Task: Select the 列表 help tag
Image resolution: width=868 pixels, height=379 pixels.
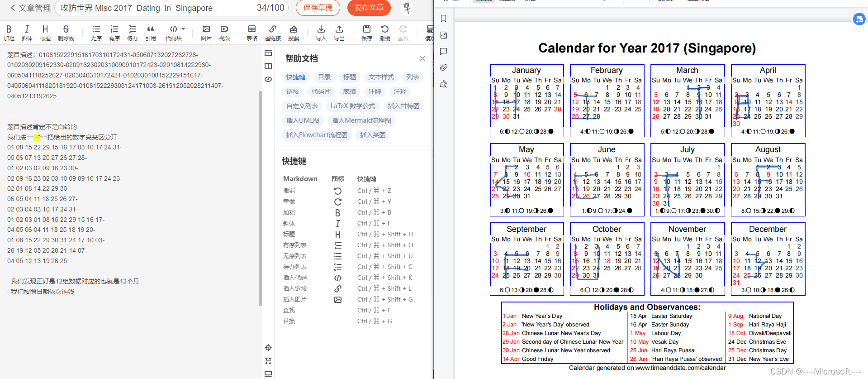Action: (413, 77)
